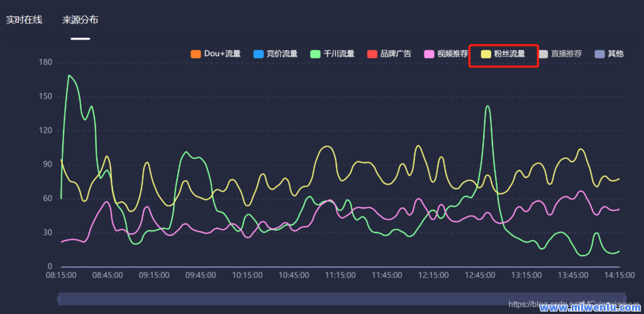Toggle the 品牌广告 red legend icon
This screenshot has height=314, width=644.
coord(372,54)
